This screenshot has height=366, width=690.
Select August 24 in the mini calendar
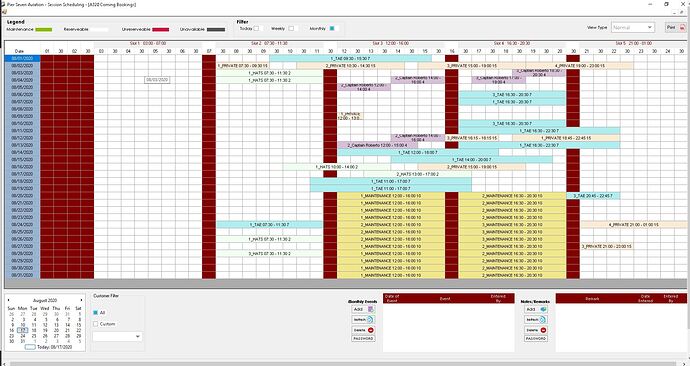(23, 336)
